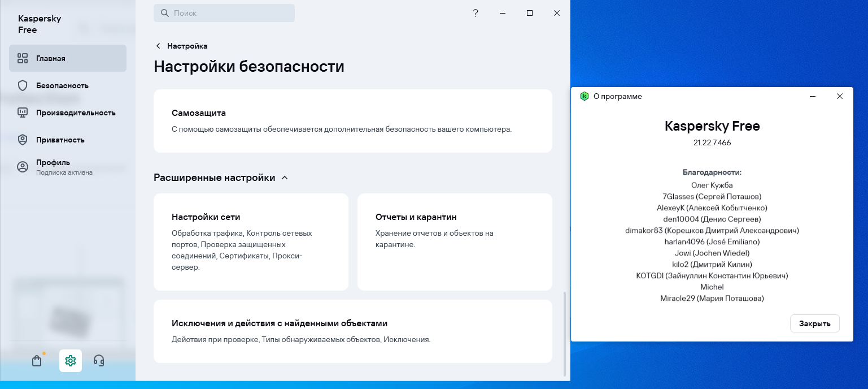Click the credit Miracle29 (Мария Поташова)

712,298
